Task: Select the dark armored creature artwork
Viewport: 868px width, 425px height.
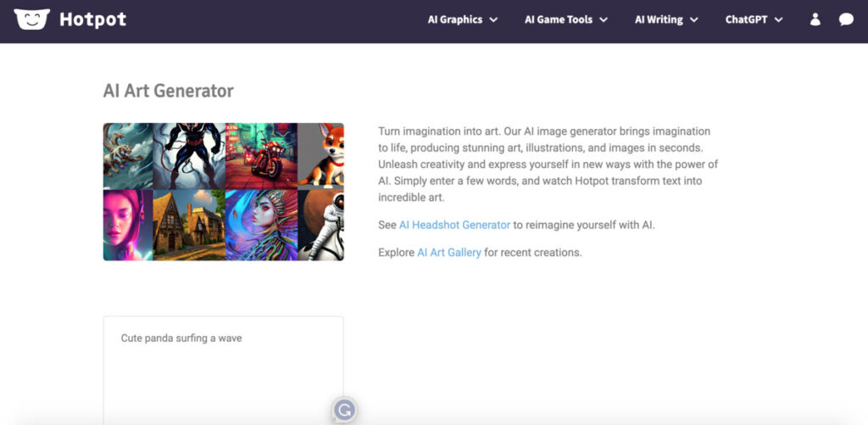Action: (x=189, y=155)
